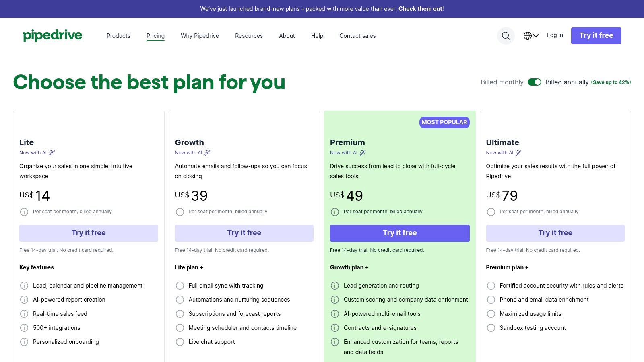Open info for Automations and nurturing sequences
The height and width of the screenshot is (362, 644).
pyautogui.click(x=180, y=300)
